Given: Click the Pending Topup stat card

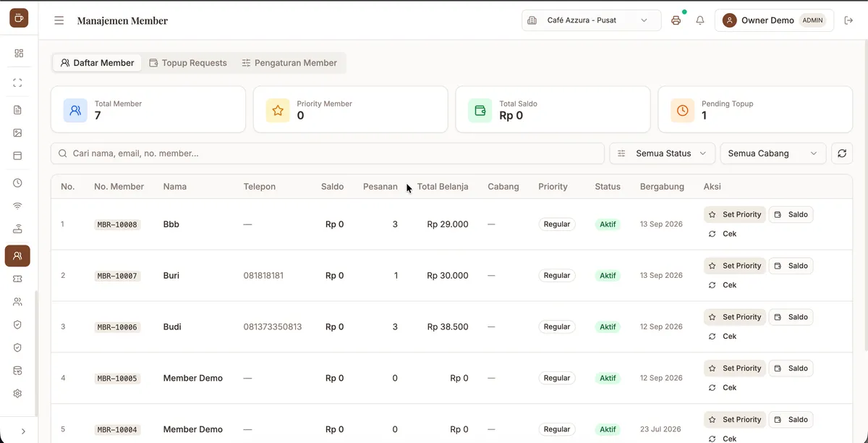Looking at the screenshot, I should pos(755,109).
